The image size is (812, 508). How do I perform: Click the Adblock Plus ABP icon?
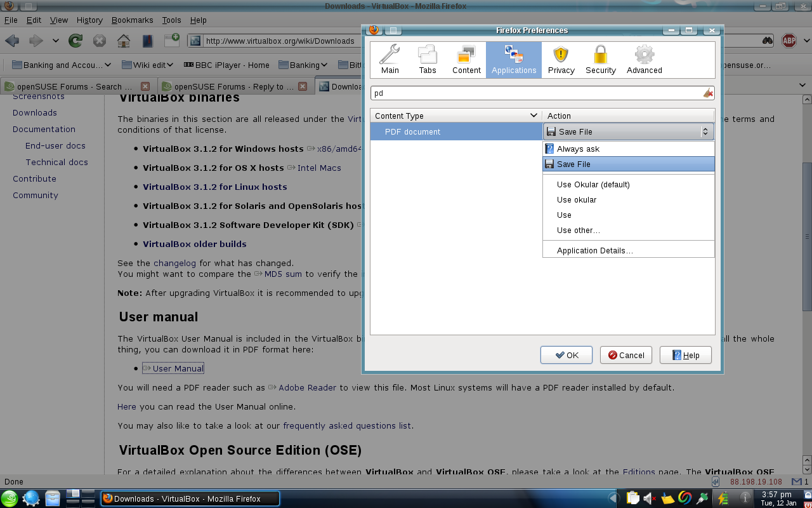789,41
